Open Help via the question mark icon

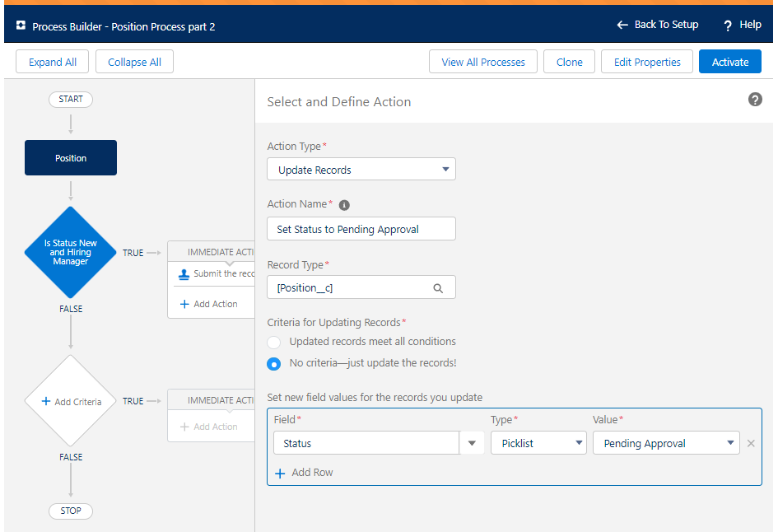click(x=728, y=26)
